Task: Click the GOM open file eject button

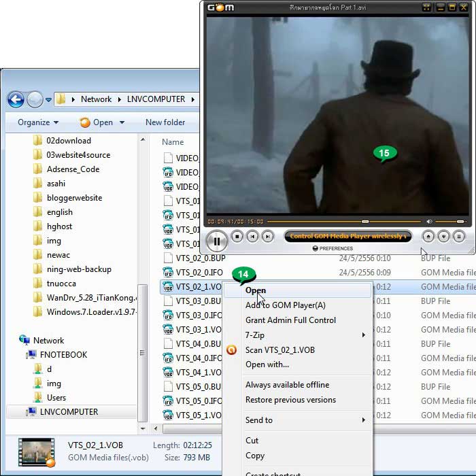Action: (428, 236)
